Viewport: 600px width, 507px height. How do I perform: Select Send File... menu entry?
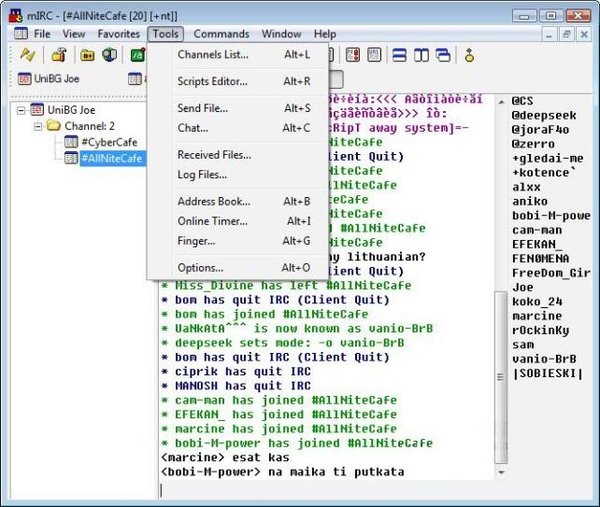point(203,108)
